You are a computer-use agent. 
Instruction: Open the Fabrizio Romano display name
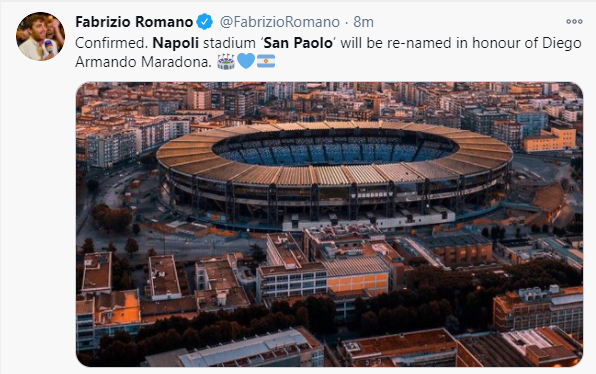tap(134, 22)
